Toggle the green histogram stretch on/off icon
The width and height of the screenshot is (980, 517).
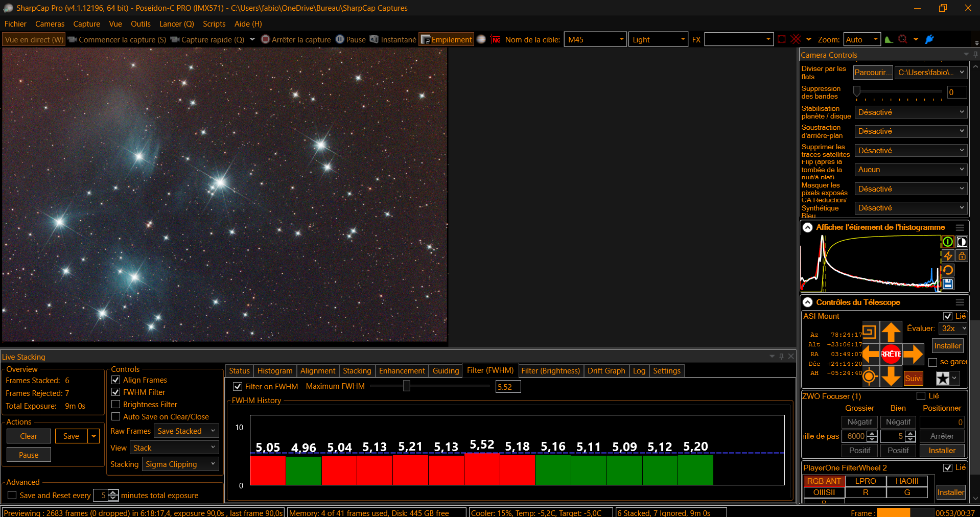(x=948, y=242)
